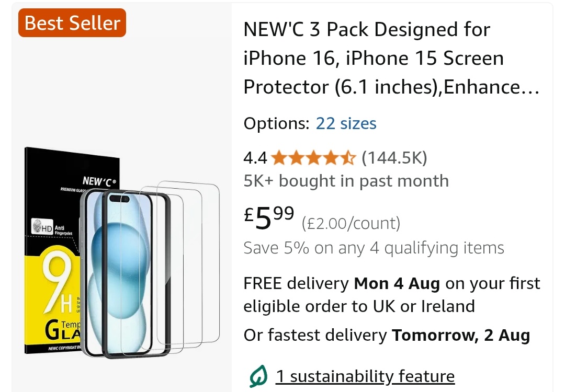The image size is (565, 392).
Task: Open the NEW'C 3 Pack product title
Action: (x=391, y=59)
